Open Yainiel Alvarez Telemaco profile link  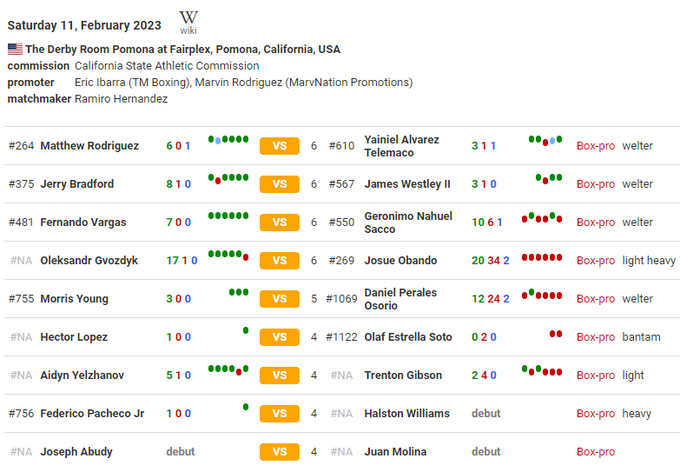[x=401, y=146]
